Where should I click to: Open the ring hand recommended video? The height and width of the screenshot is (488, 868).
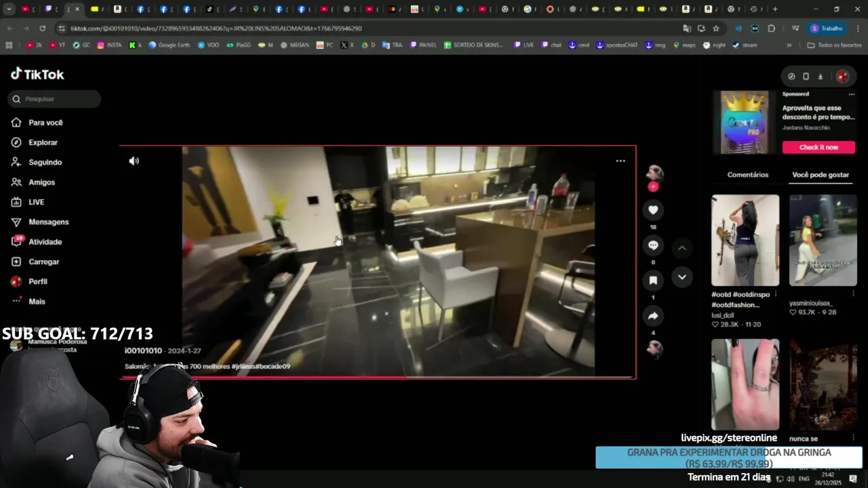(x=745, y=384)
